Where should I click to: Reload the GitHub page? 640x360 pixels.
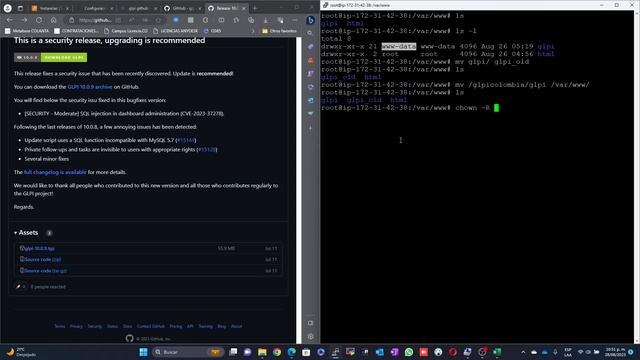pyautogui.click(x=39, y=20)
